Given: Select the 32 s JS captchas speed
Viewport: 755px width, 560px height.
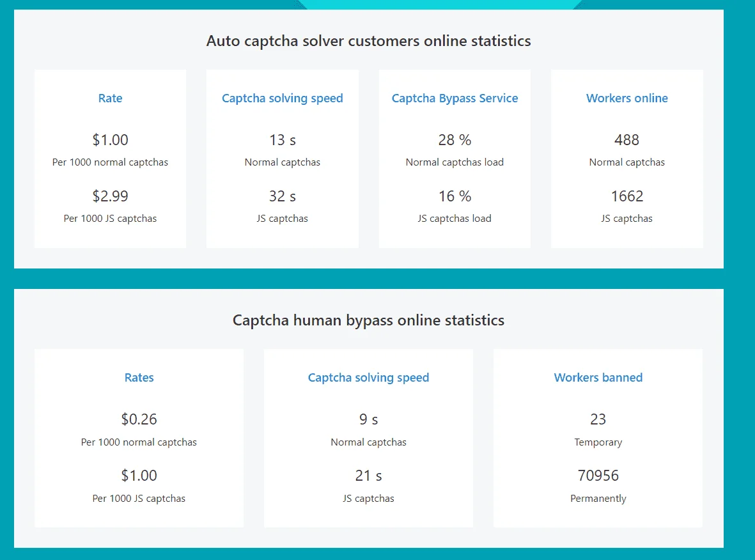Looking at the screenshot, I should [x=282, y=196].
